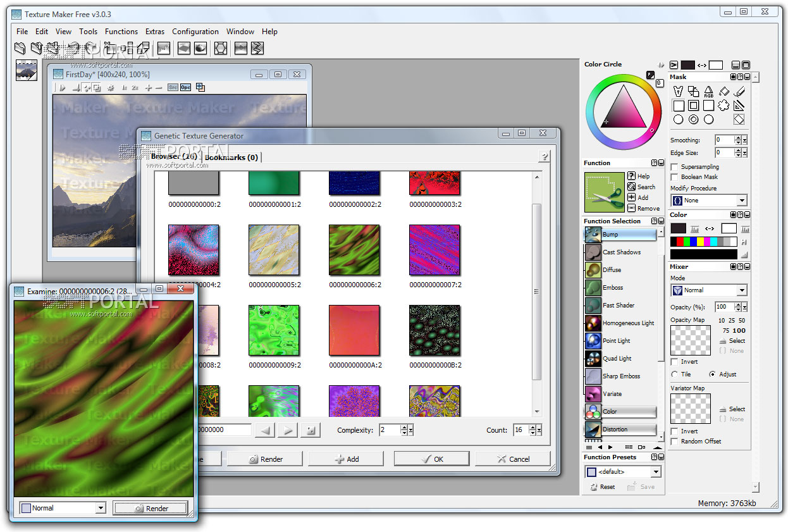
Task: Select the magic wand mask tool
Action: pyautogui.click(x=678, y=91)
